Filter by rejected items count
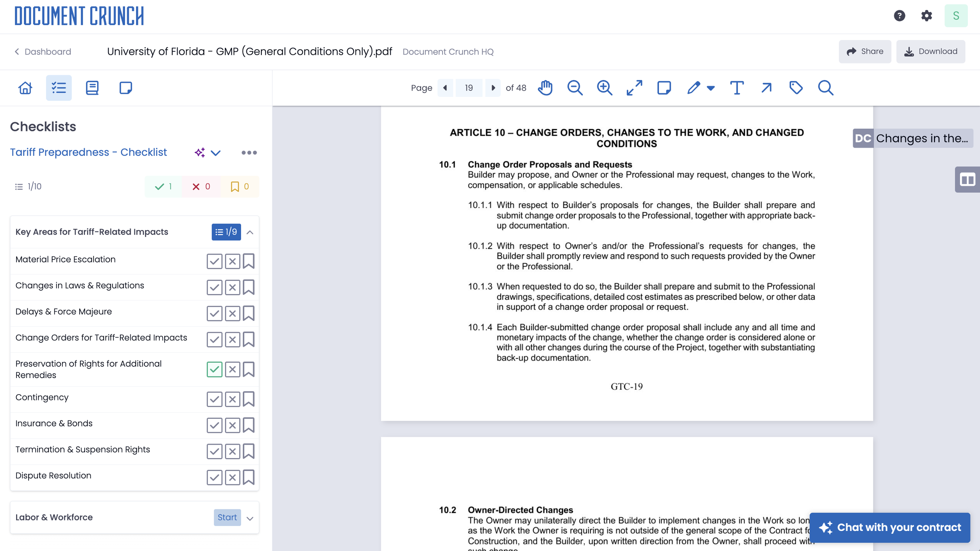980x551 pixels. (x=201, y=187)
